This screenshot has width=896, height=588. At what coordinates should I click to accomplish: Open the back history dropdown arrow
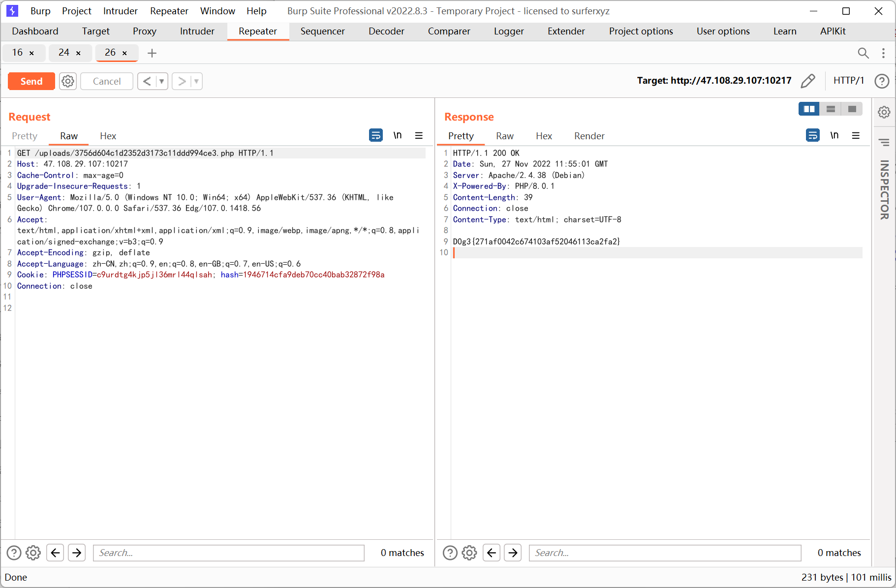point(162,81)
